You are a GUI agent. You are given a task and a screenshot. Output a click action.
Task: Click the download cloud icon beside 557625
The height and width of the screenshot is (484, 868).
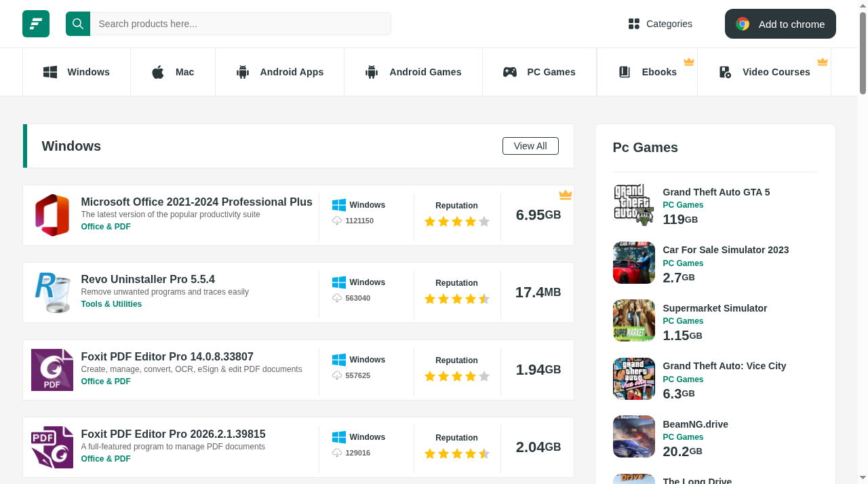[337, 376]
